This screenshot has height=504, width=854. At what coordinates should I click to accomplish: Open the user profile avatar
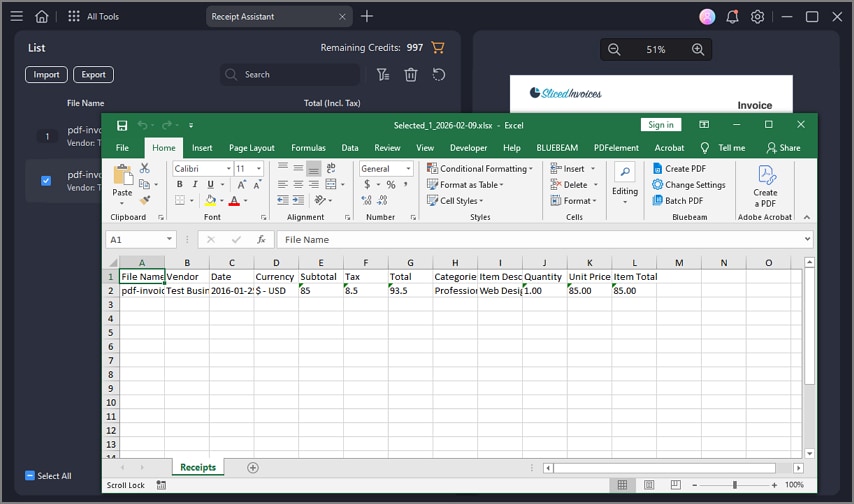707,17
